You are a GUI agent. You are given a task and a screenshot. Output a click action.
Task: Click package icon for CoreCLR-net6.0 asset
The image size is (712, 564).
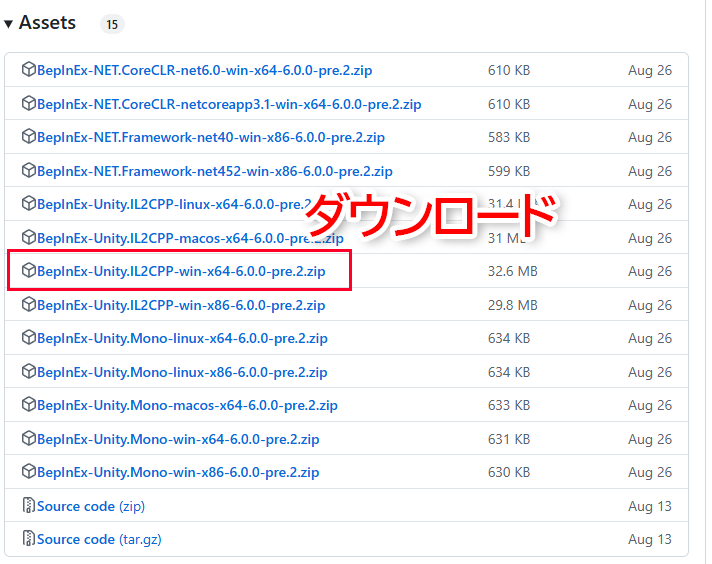[x=29, y=69]
